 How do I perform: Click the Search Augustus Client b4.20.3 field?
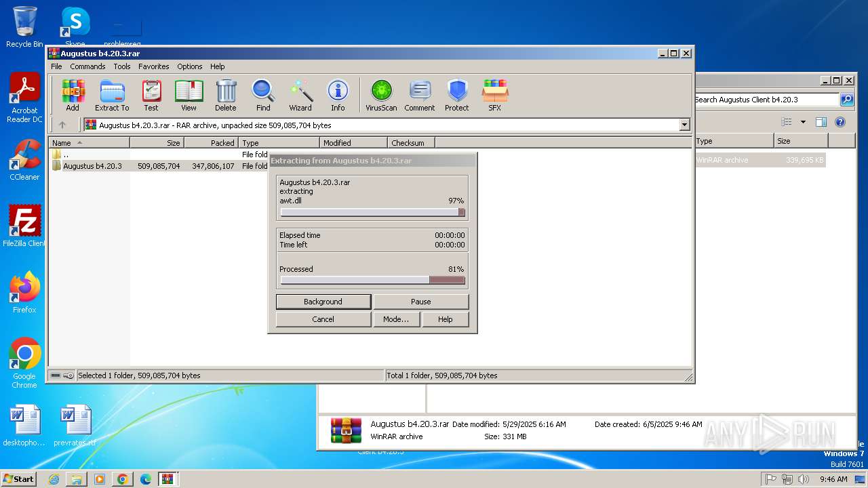pos(766,100)
